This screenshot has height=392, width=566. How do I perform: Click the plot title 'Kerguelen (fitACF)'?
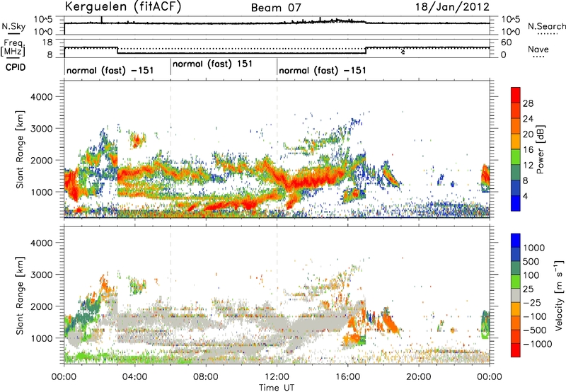[x=122, y=7]
